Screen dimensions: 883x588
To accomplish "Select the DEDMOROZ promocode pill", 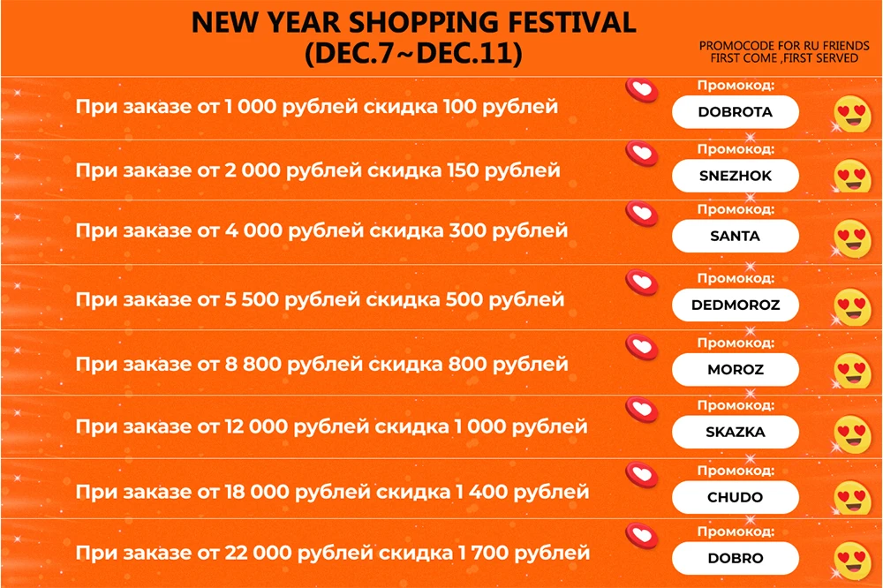I will tap(735, 305).
